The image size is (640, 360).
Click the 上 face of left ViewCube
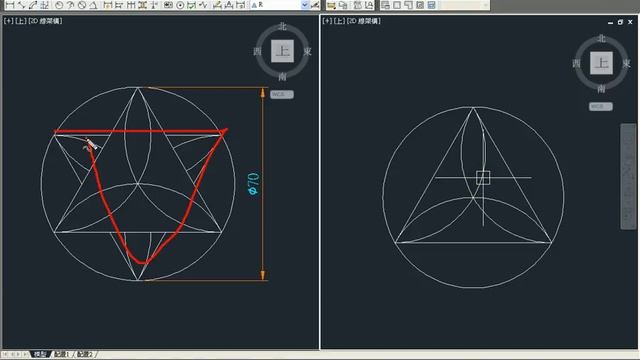[x=282, y=51]
